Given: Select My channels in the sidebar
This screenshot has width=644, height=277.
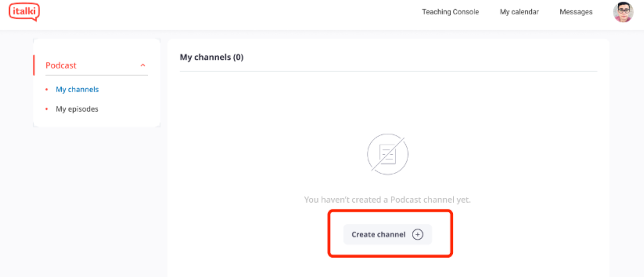Looking at the screenshot, I should 77,89.
